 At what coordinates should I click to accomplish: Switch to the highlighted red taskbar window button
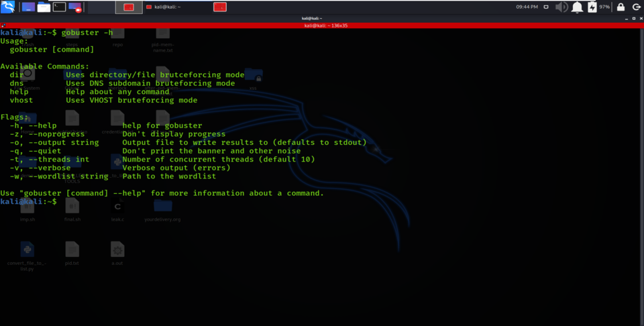coord(129,7)
